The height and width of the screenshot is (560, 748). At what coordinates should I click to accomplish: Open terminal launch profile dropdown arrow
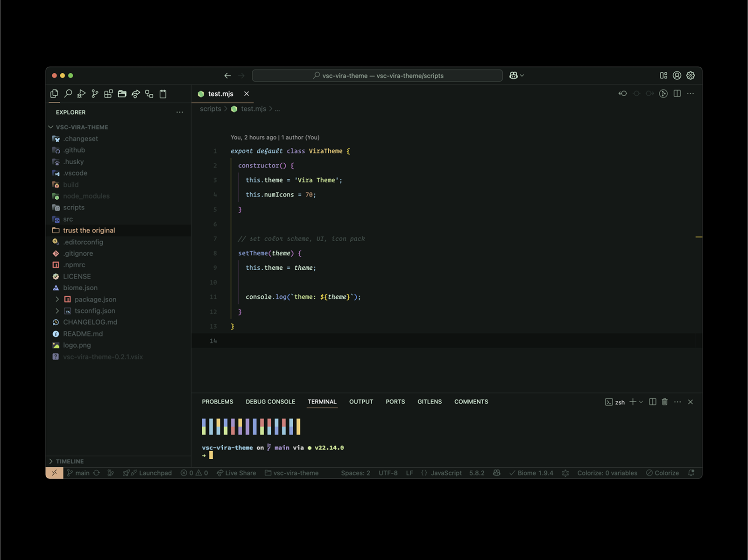tap(641, 402)
